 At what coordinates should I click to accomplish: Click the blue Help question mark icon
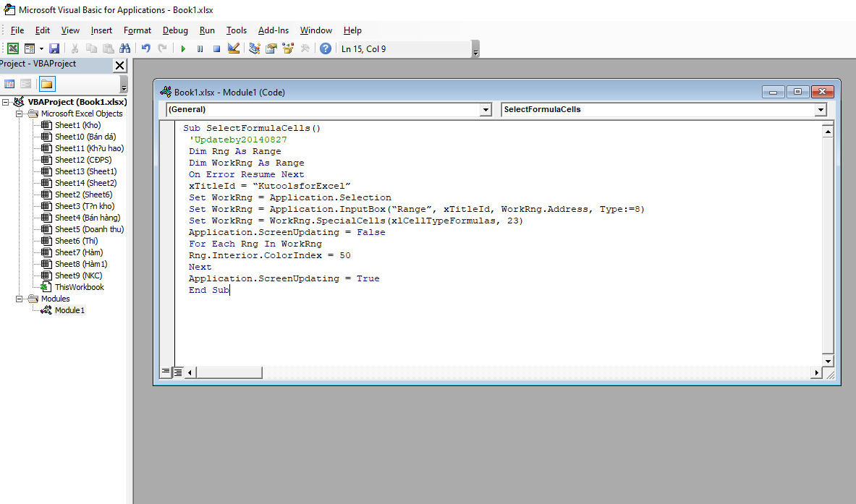click(326, 48)
